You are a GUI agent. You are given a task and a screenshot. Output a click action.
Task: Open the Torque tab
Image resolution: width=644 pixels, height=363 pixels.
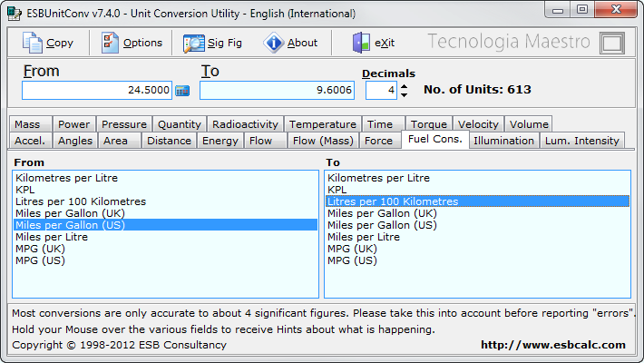tap(429, 124)
